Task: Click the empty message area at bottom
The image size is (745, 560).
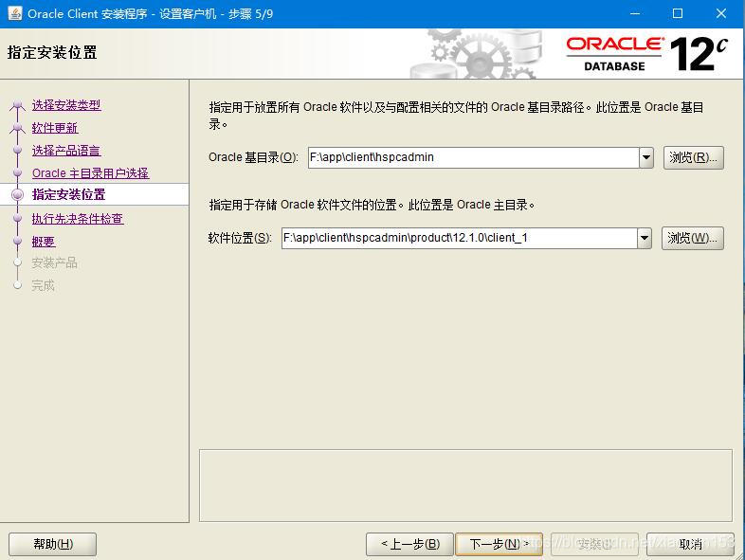Action: pos(465,485)
